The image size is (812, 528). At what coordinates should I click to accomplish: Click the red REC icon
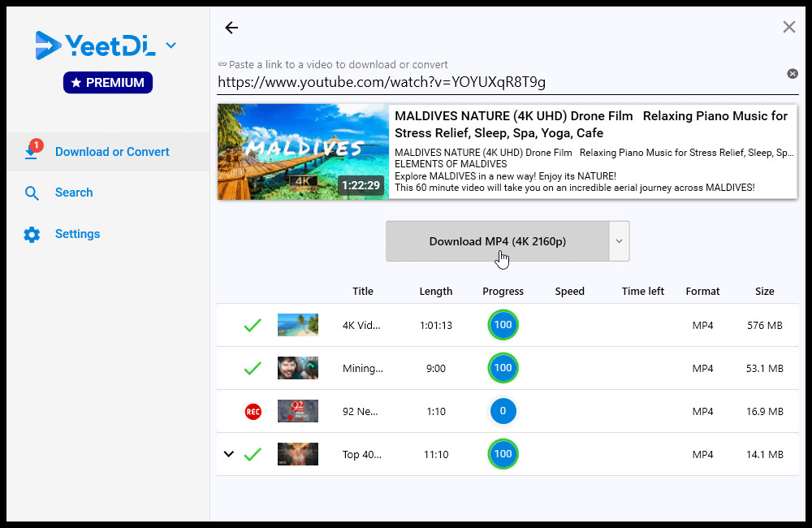point(253,412)
